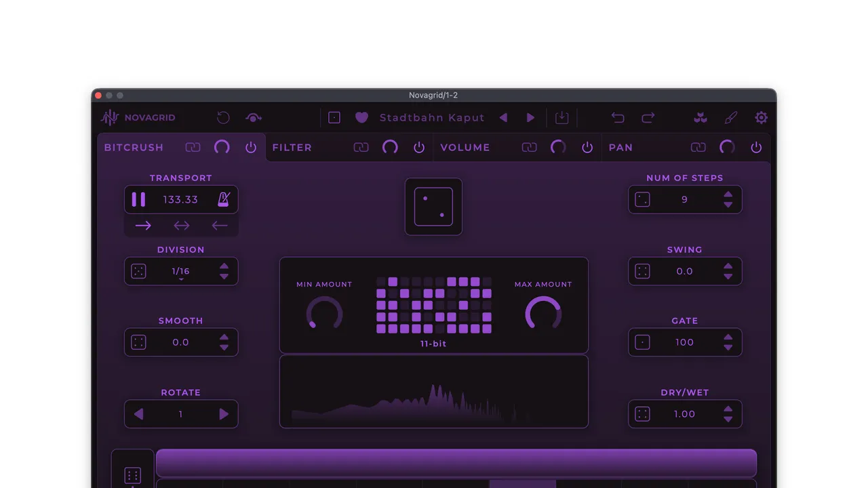This screenshot has height=488, width=868.
Task: Increase SWING with up arrow
Action: click(728, 266)
